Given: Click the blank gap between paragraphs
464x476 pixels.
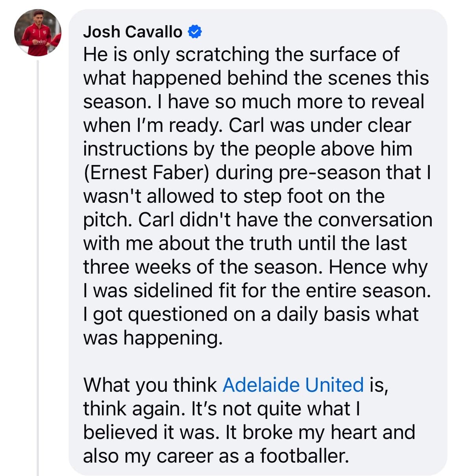Looking at the screenshot, I should pyautogui.click(x=258, y=361).
